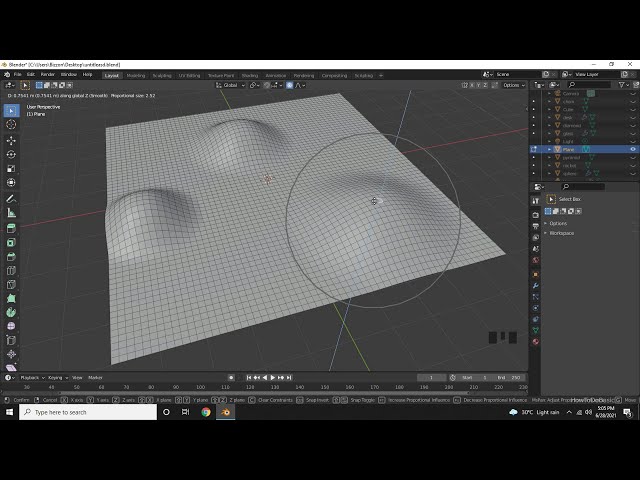
Task: Open the Output properties tab
Action: [x=536, y=226]
